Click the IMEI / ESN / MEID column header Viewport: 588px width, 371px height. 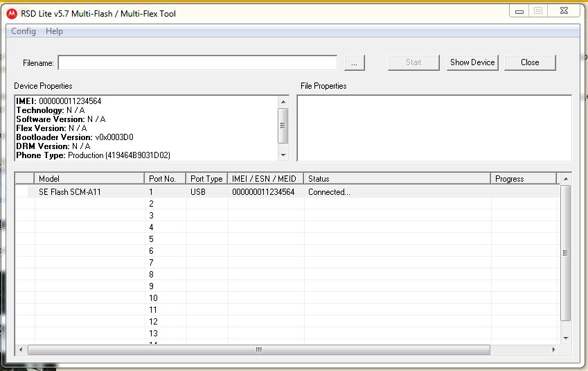click(265, 179)
